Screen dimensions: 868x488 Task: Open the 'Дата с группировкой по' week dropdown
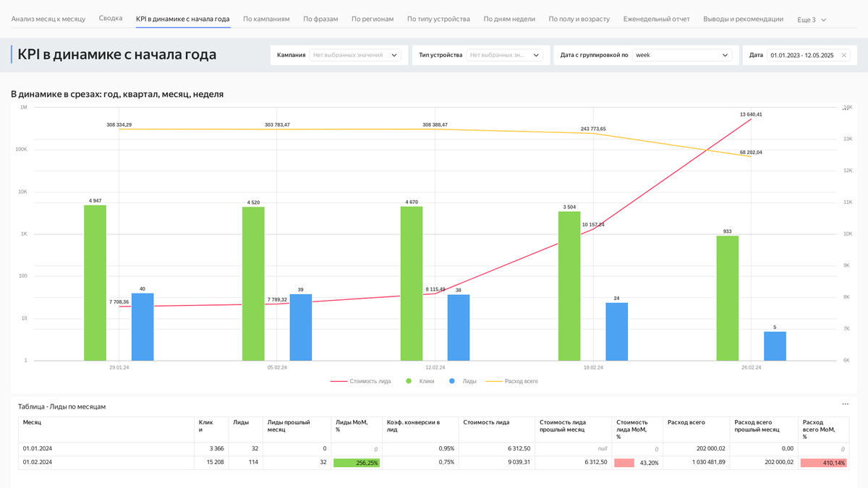click(682, 55)
